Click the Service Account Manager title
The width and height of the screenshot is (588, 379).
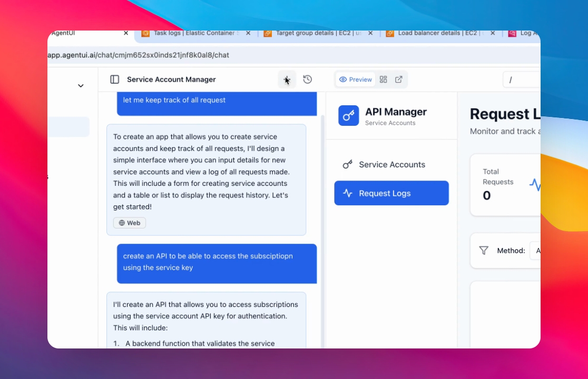pyautogui.click(x=171, y=79)
